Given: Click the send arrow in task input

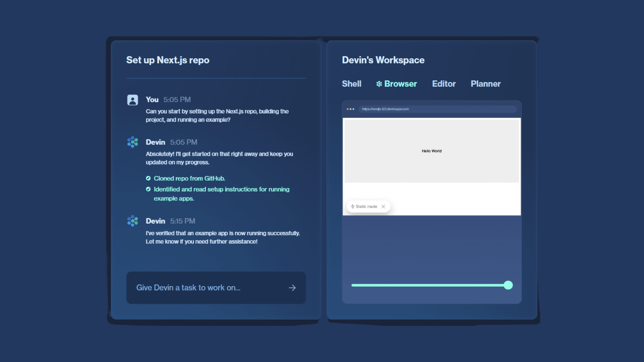Looking at the screenshot, I should pyautogui.click(x=292, y=288).
